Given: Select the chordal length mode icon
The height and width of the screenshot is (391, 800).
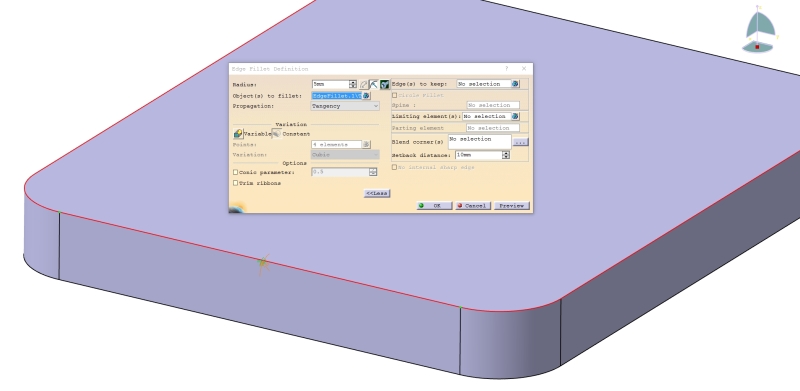Looking at the screenshot, I should [374, 85].
